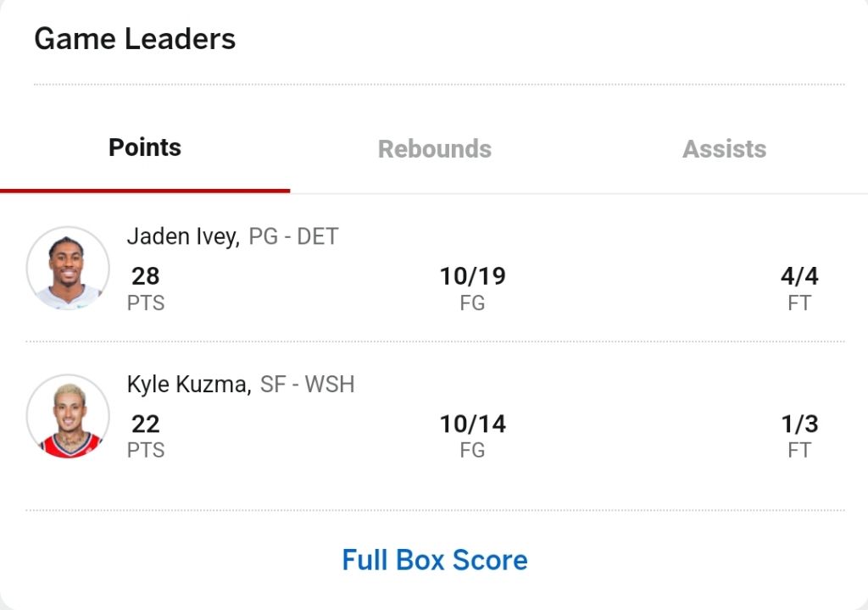Click Jaden Ivey's player name
Viewport: 868px width, 610px height.
click(x=183, y=237)
